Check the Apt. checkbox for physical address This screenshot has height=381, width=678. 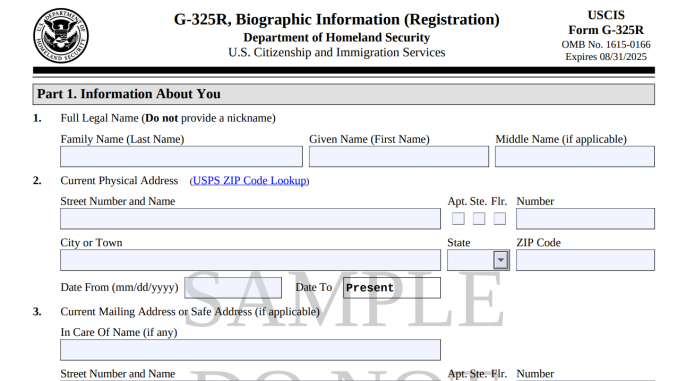click(458, 218)
